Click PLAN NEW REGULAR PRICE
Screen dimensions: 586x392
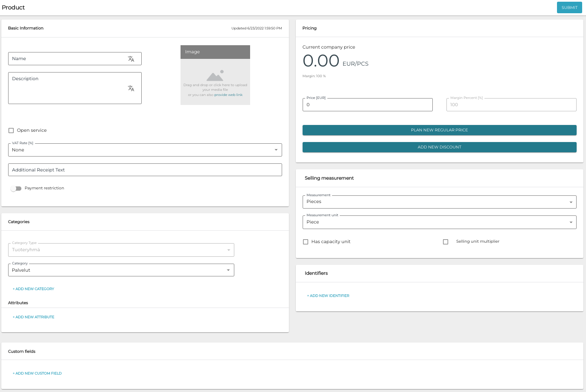pyautogui.click(x=439, y=130)
